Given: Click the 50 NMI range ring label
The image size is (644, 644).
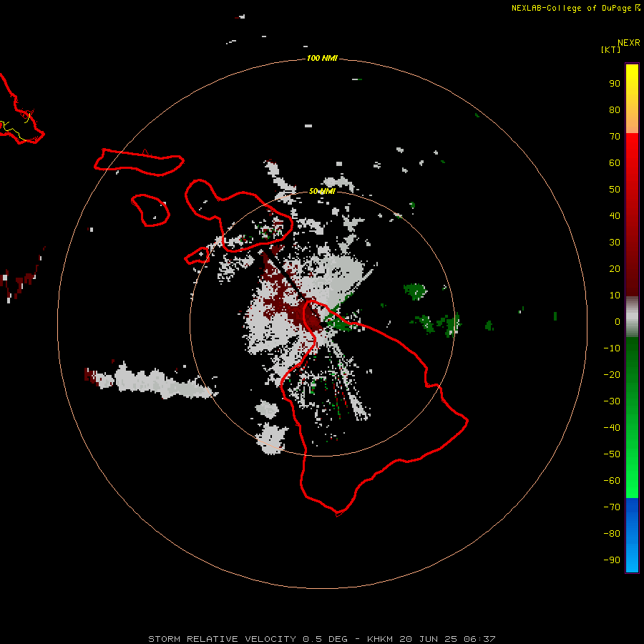Looking at the screenshot, I should tap(322, 191).
